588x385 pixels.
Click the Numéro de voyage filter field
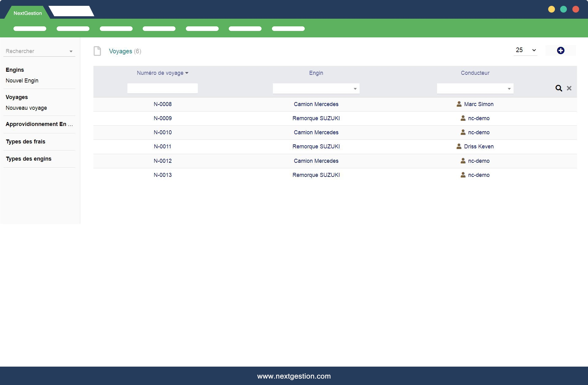(x=162, y=89)
